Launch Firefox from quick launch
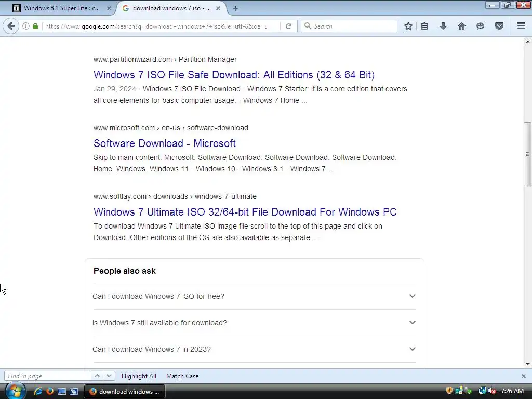 coord(49,391)
